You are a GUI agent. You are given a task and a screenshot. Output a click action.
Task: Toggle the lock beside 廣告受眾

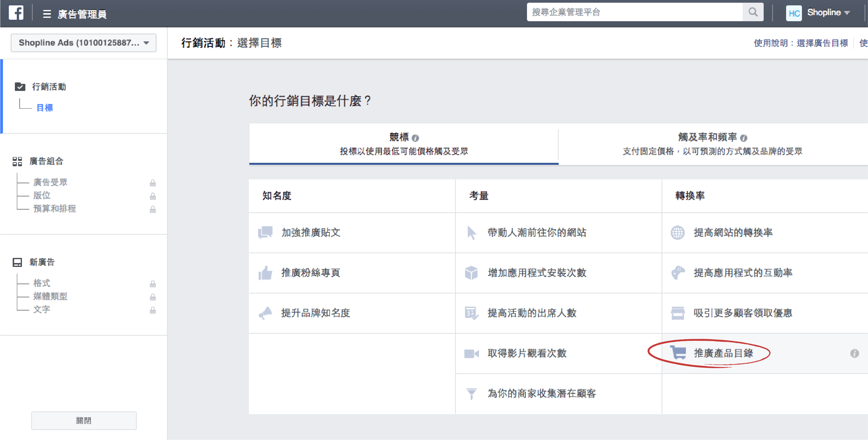(153, 183)
